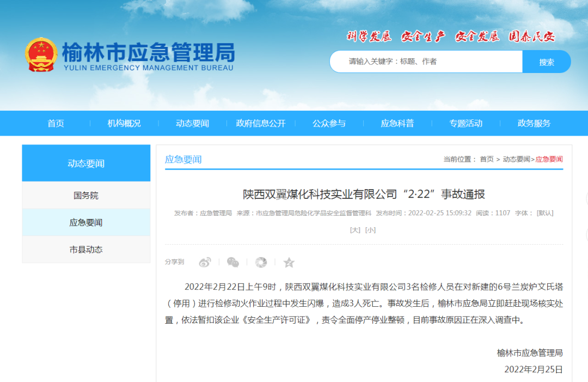
Task: Open the 机构概况 menu item
Action: coord(124,123)
